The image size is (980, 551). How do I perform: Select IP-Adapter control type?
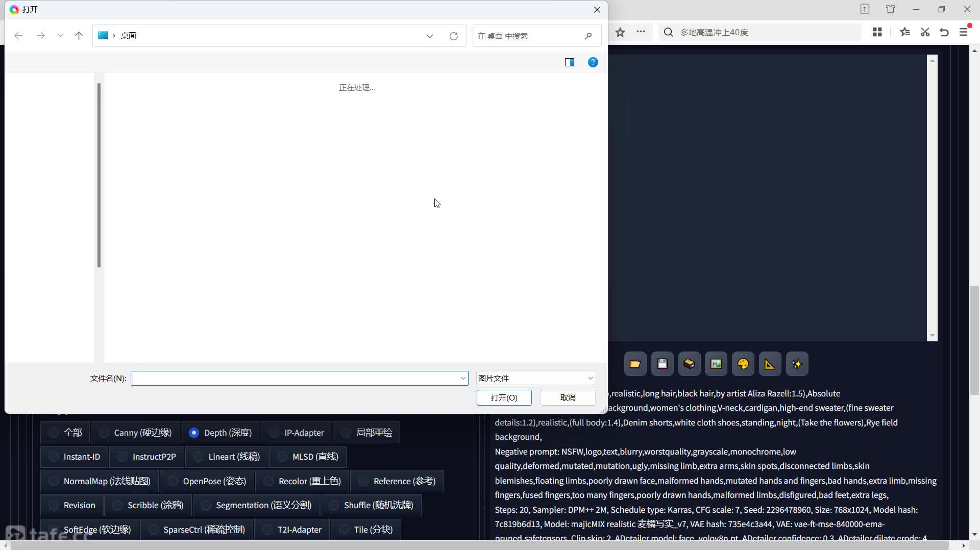pyautogui.click(x=297, y=433)
